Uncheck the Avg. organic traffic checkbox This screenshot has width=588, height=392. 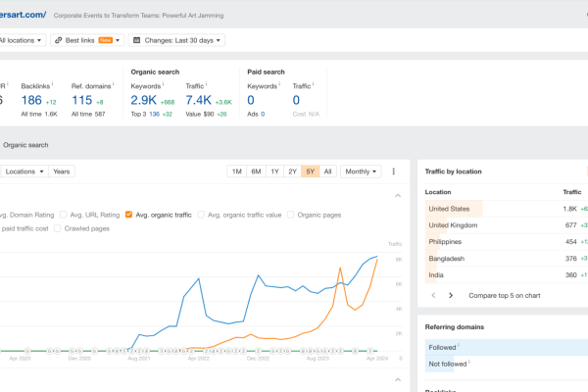point(128,215)
